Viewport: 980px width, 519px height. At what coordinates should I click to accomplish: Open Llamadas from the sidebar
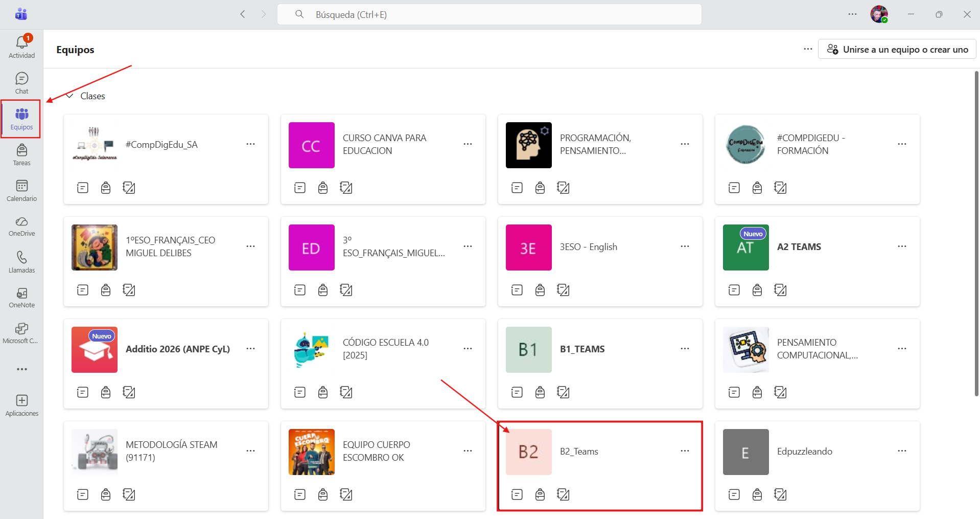[x=21, y=262]
